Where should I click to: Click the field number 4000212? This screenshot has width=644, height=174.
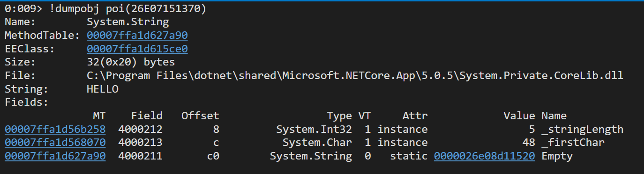pyautogui.click(x=140, y=129)
